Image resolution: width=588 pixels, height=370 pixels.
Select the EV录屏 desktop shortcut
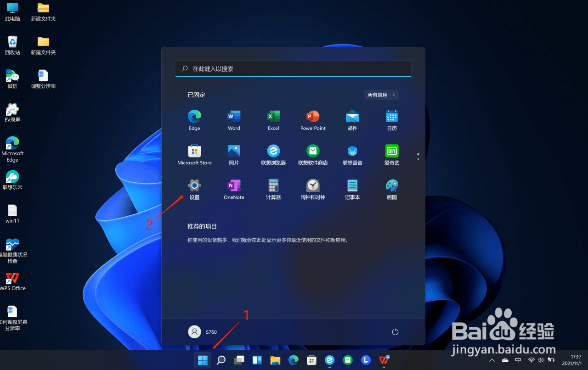12,113
